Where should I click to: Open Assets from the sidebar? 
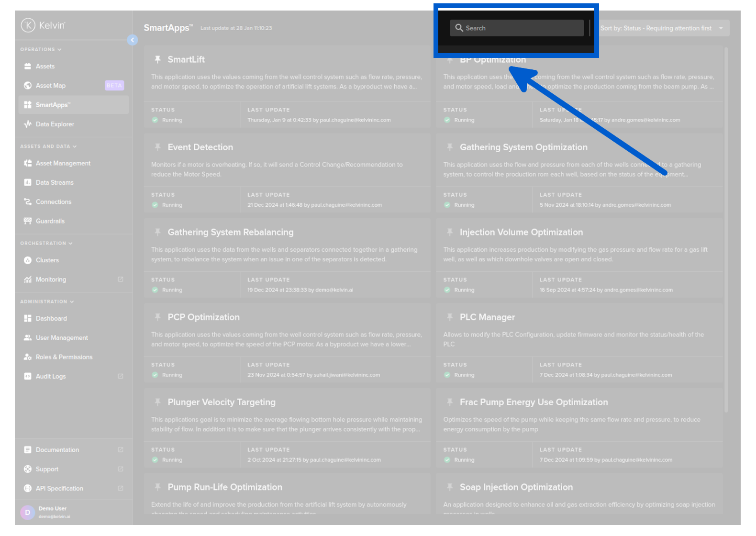pyautogui.click(x=45, y=67)
